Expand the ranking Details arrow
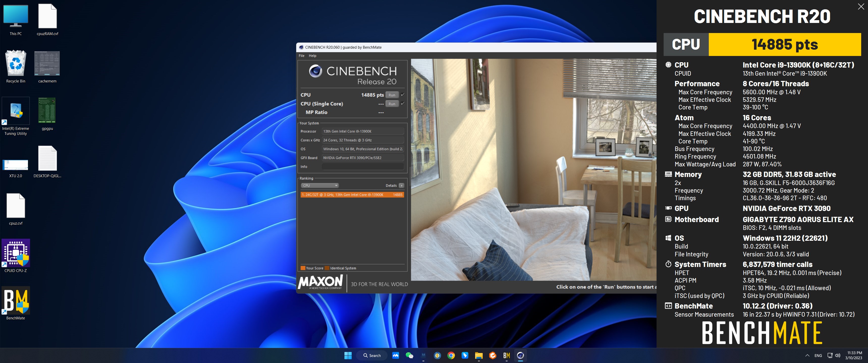 (x=401, y=186)
